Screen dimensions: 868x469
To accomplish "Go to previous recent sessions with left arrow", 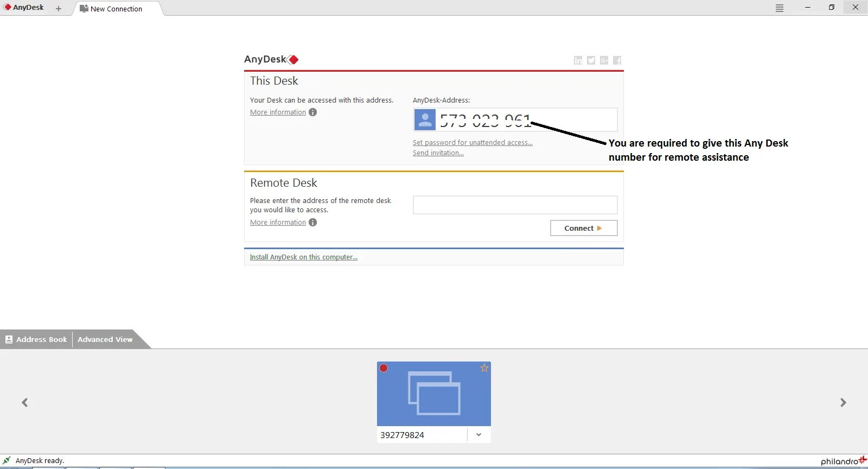I will pyautogui.click(x=24, y=402).
